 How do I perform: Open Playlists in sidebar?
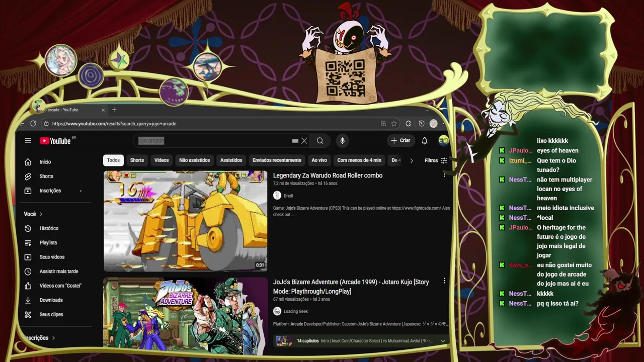[48, 243]
